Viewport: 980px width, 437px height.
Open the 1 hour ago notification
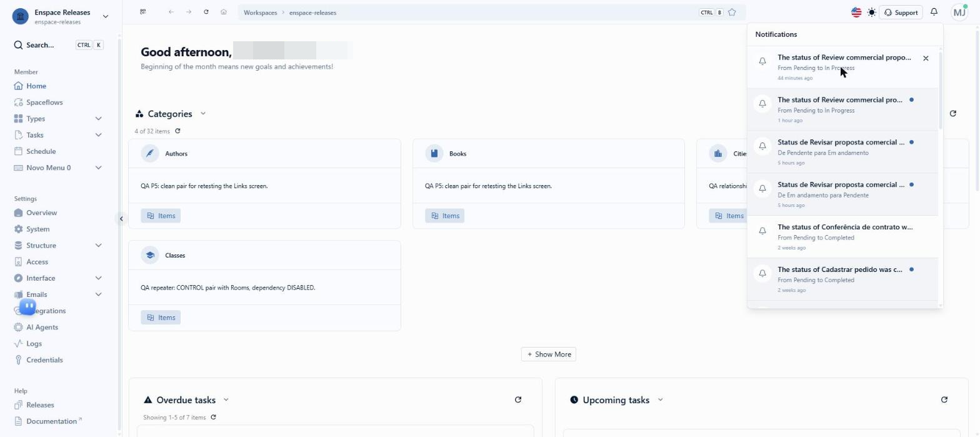click(842, 110)
